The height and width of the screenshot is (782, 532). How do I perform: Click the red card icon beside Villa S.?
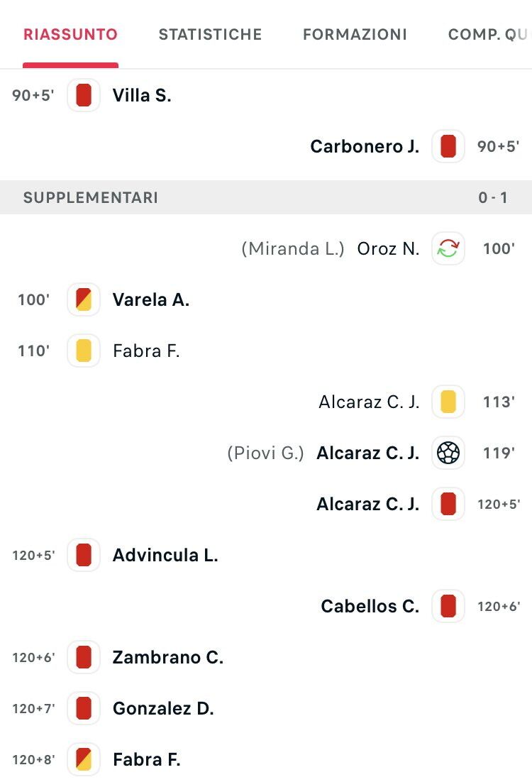(x=84, y=95)
